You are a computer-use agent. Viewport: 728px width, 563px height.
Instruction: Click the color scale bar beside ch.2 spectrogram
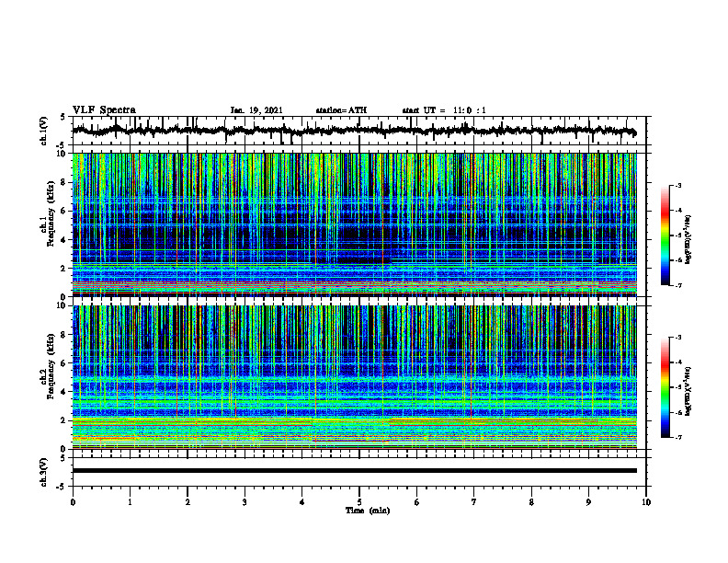point(665,387)
